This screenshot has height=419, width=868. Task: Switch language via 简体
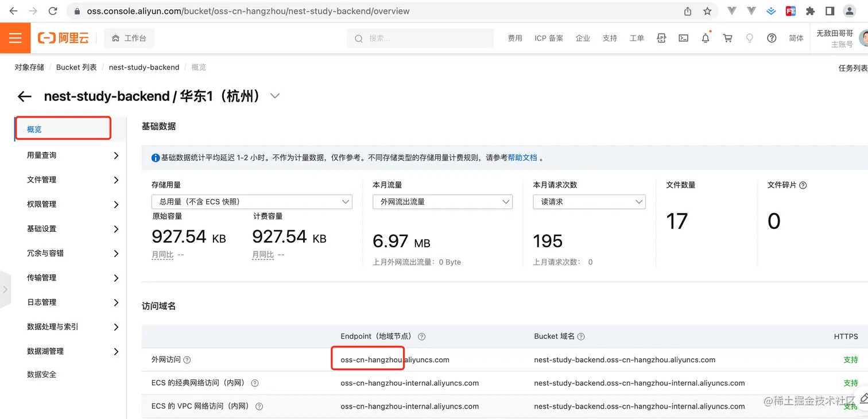796,38
